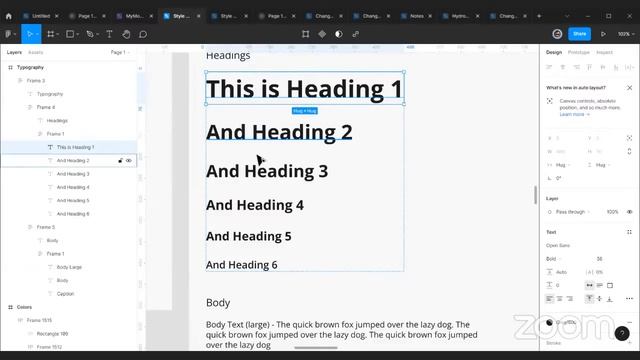Switch to the Prototype tab
This screenshot has width=640, height=360.
579,52
